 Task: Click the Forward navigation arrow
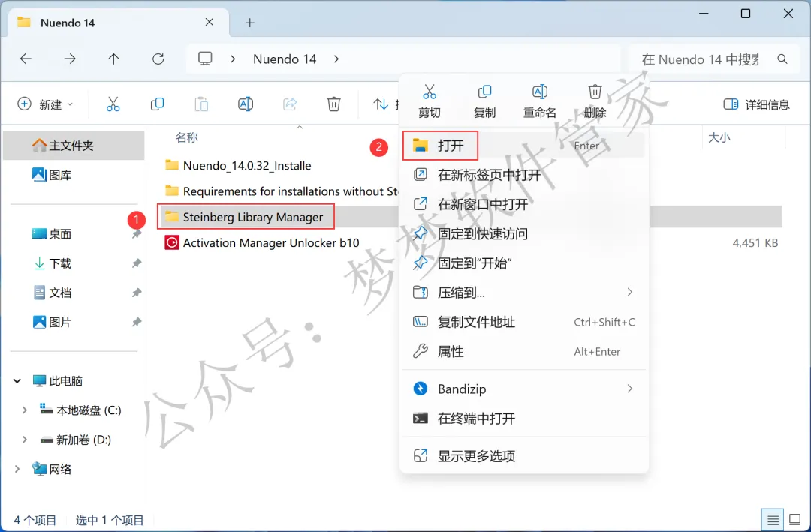pos(70,59)
